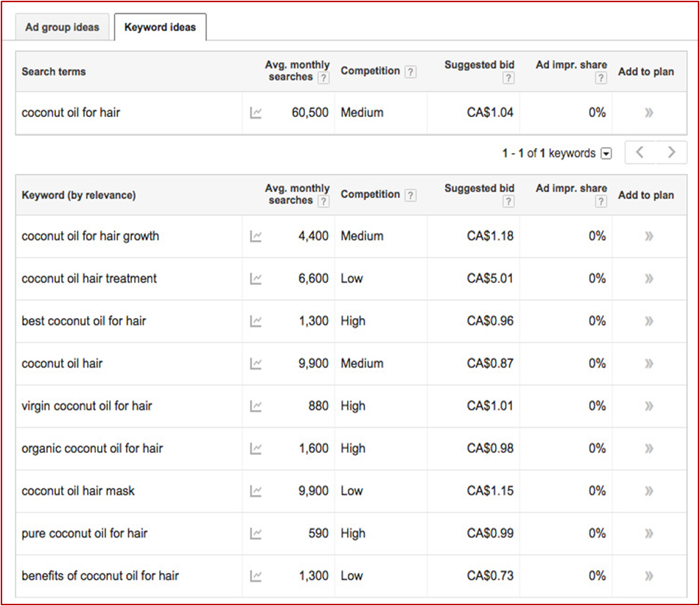The height and width of the screenshot is (606, 700).
Task: Open the keywords-per-page dropdown arrow
Action: point(606,154)
